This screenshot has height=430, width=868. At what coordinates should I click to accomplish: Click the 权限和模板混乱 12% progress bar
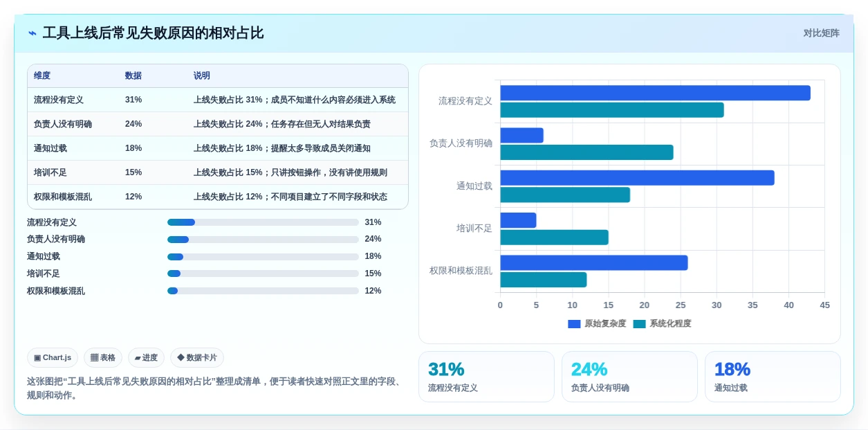coord(263,291)
